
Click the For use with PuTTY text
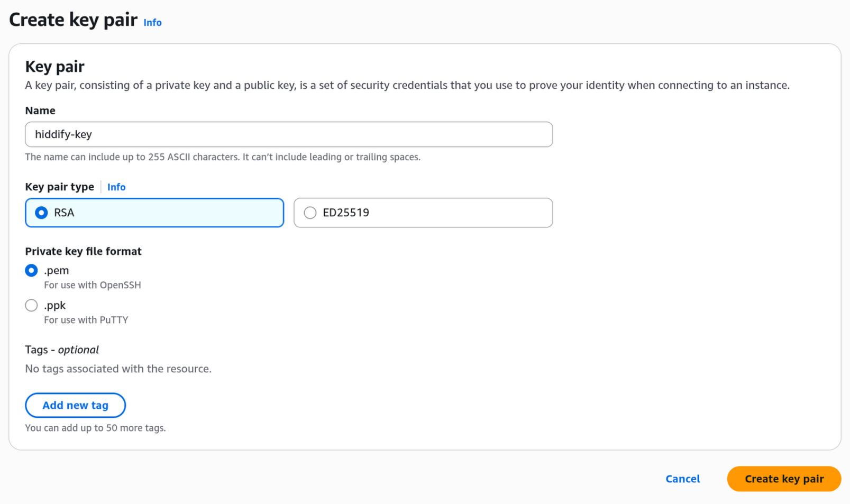(x=86, y=319)
